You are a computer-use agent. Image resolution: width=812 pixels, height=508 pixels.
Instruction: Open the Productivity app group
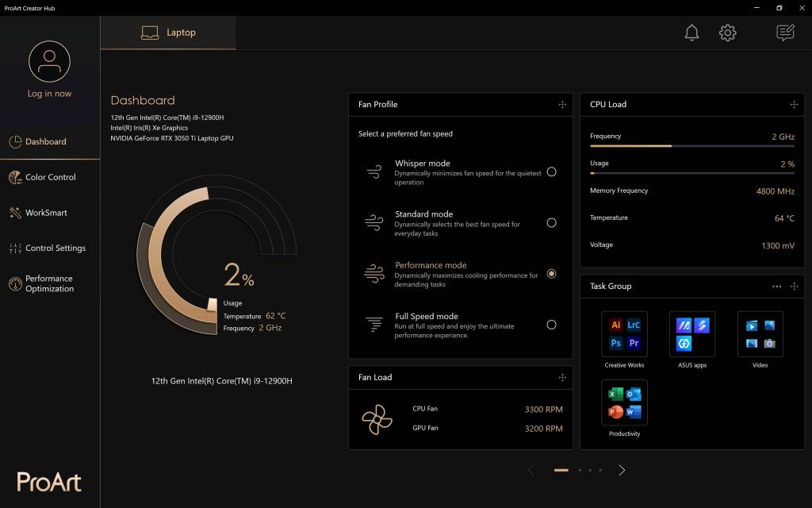coord(625,402)
